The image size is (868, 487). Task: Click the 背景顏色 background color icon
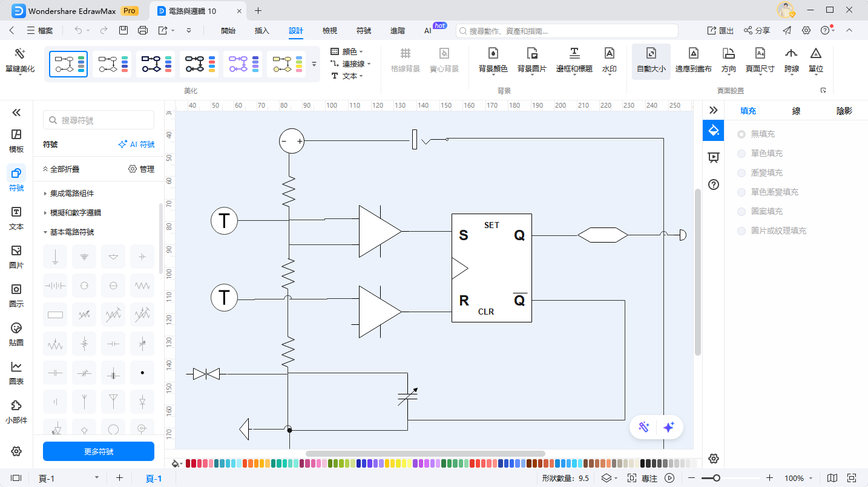pyautogui.click(x=493, y=54)
